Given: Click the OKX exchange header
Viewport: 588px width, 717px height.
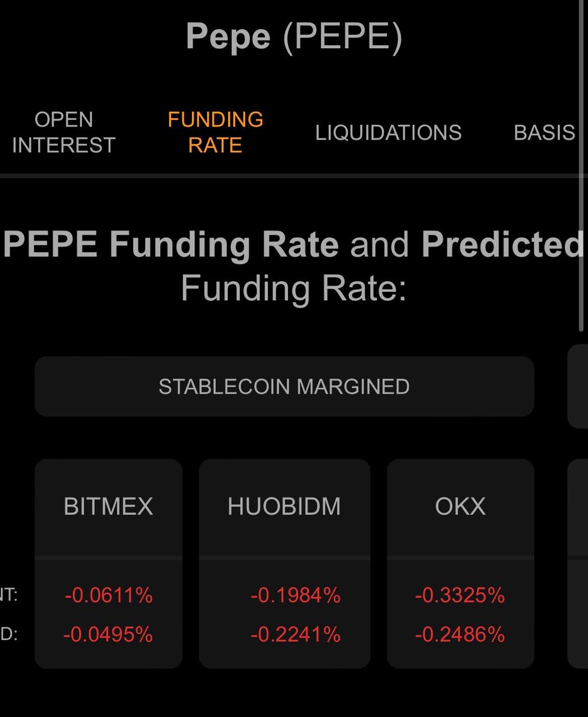Looking at the screenshot, I should pyautogui.click(x=460, y=506).
